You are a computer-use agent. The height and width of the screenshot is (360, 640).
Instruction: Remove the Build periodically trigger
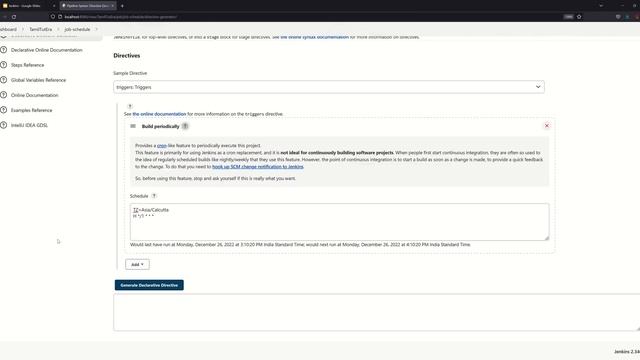click(x=547, y=126)
